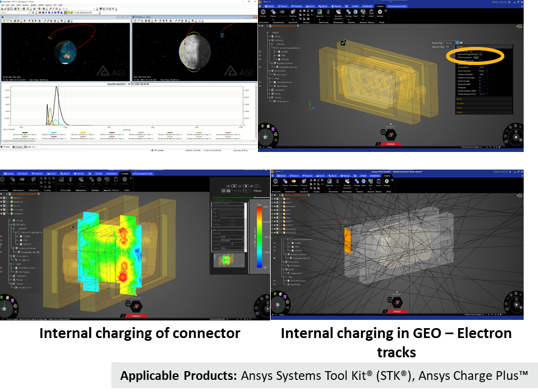Open Materials icon in top-right Discovery ribbon

tap(320, 12)
